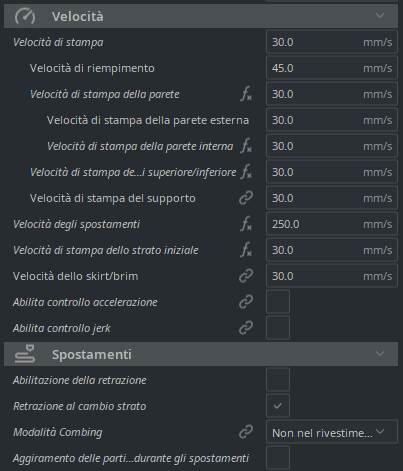
Task: Open the Modalità Combing dropdown
Action: pos(332,432)
